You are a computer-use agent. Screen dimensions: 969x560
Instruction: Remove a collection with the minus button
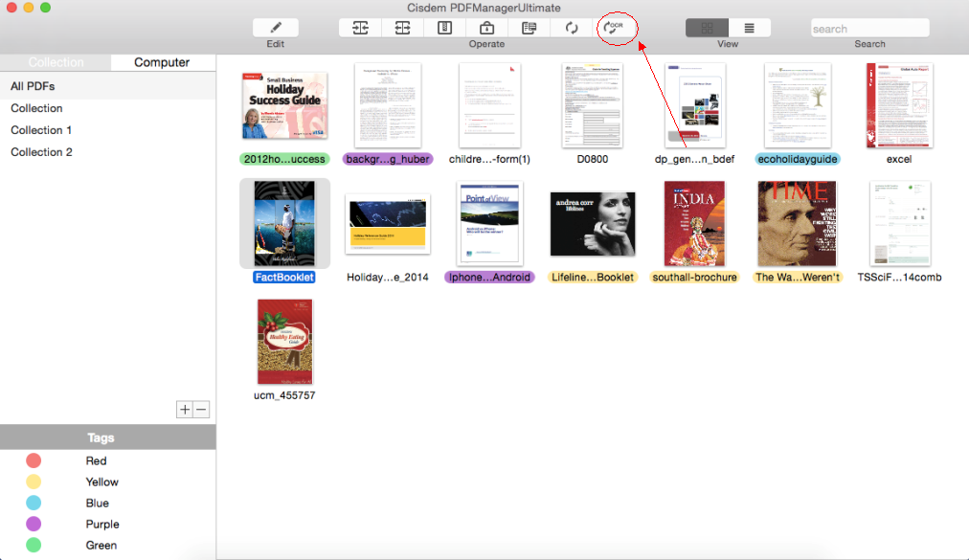[x=201, y=410]
